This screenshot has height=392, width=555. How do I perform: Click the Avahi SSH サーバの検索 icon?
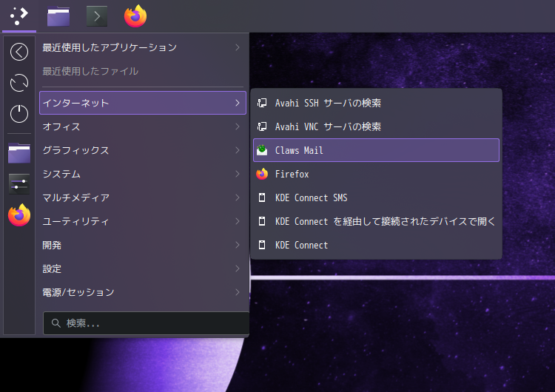coord(262,103)
